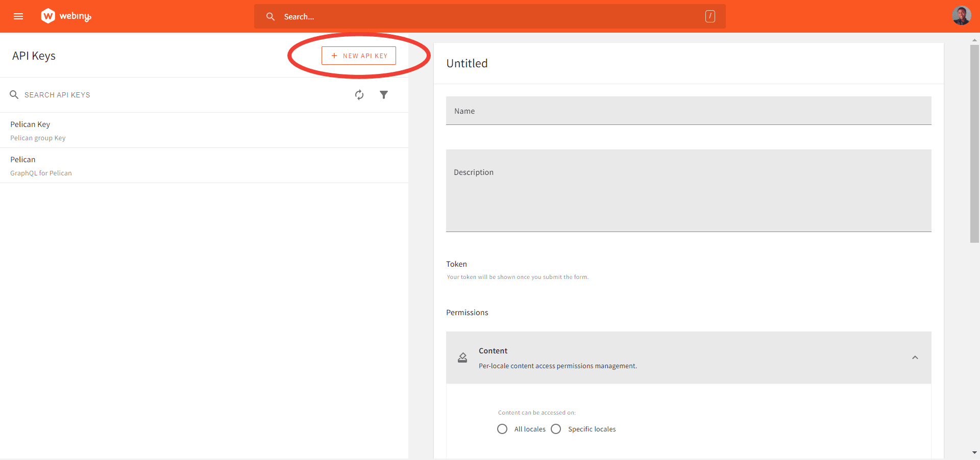Select the Specific locales radio button
Screen dimensions: 980x460
pos(556,429)
